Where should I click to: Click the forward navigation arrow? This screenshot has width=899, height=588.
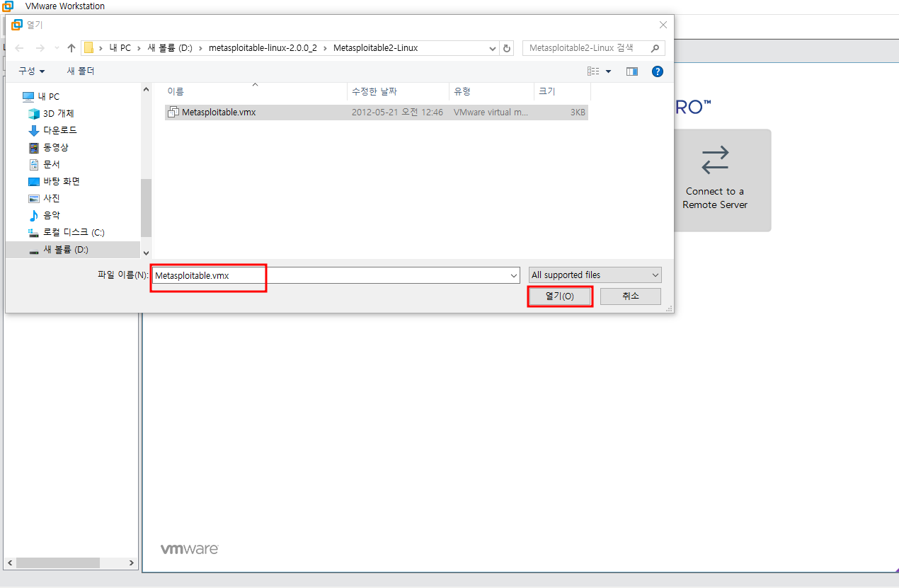40,48
